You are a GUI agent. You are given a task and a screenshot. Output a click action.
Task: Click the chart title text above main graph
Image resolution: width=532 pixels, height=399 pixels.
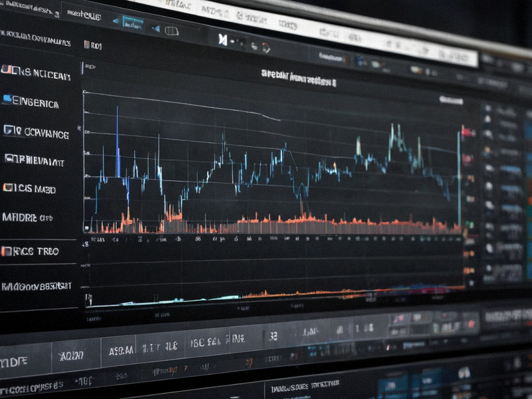point(299,78)
